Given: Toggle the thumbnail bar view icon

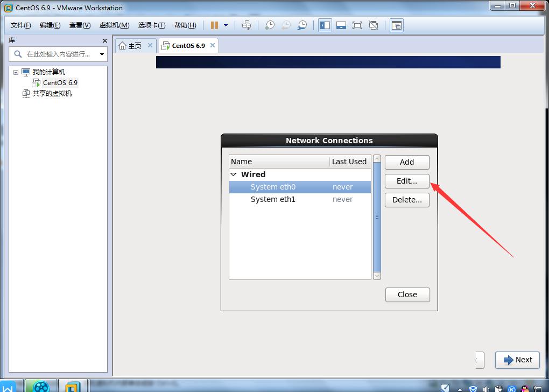Looking at the screenshot, I should (341, 25).
